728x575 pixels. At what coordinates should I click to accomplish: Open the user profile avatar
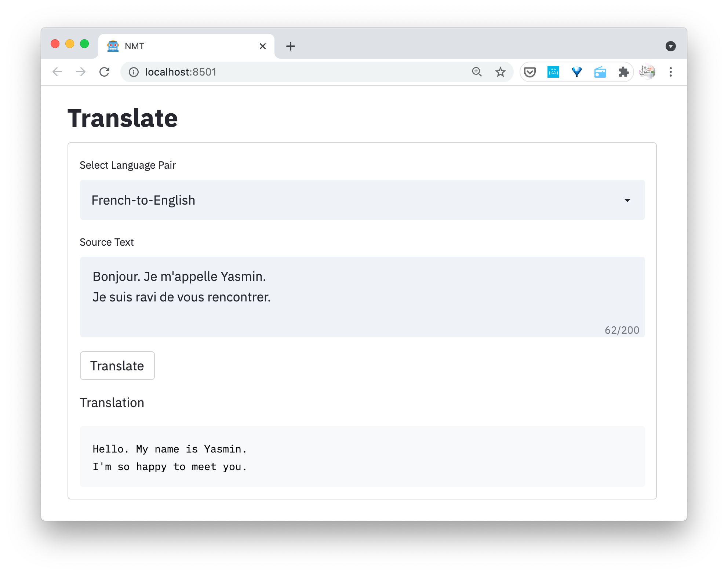tap(647, 72)
